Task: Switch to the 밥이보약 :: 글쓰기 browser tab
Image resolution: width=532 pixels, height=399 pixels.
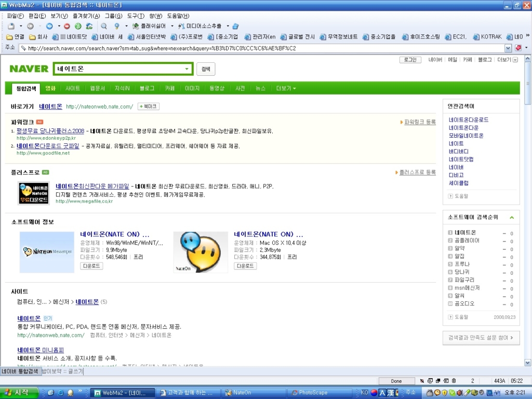Action: 62,371
